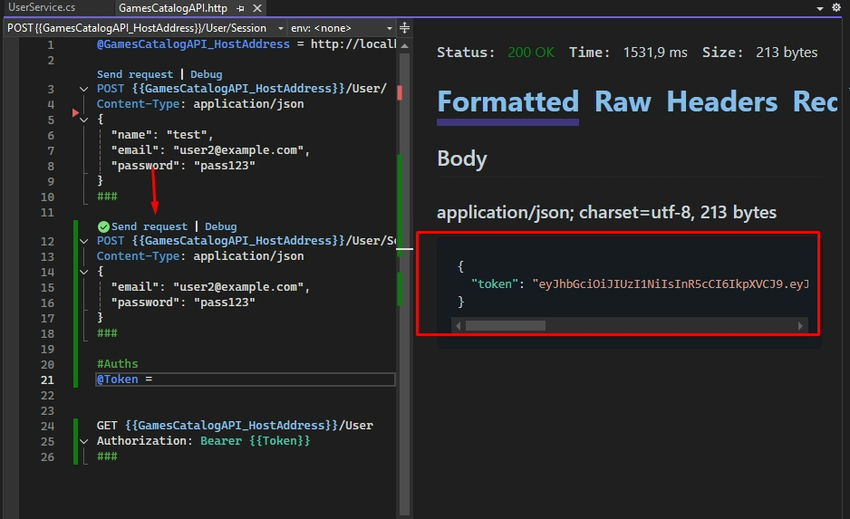Switch to the UserService.cs tab

click(x=42, y=8)
